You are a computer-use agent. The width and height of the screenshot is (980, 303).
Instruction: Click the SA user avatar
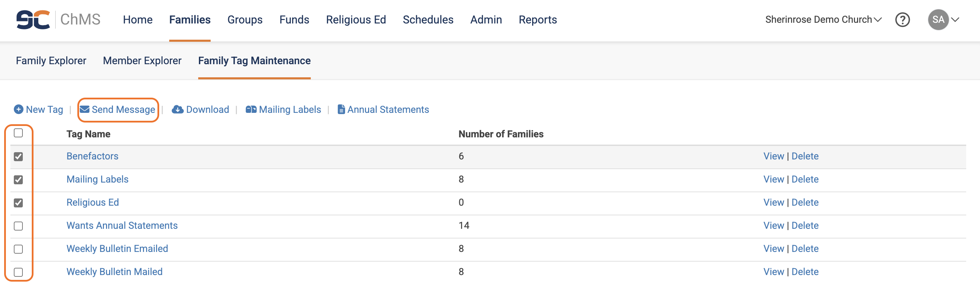point(938,20)
